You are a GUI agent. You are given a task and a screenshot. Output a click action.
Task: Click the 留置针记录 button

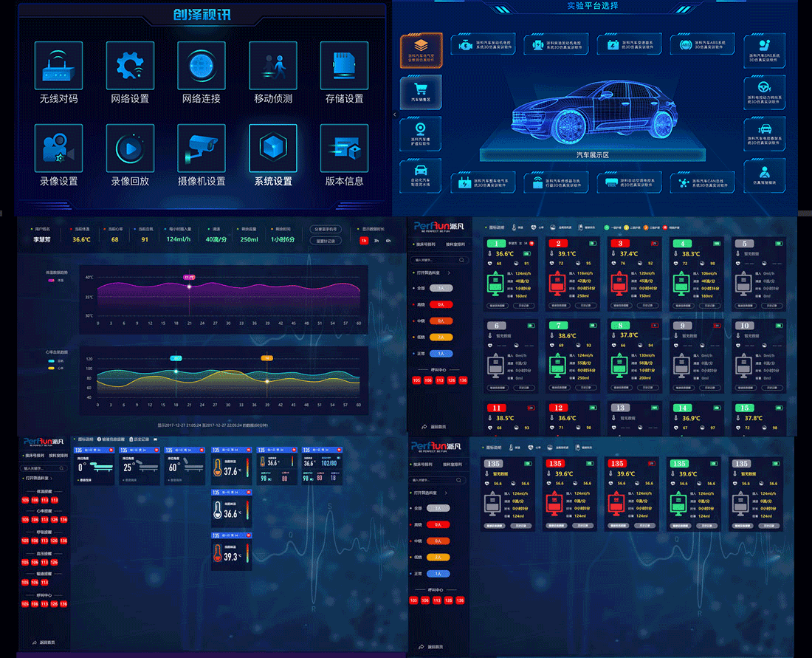pyautogui.click(x=327, y=241)
